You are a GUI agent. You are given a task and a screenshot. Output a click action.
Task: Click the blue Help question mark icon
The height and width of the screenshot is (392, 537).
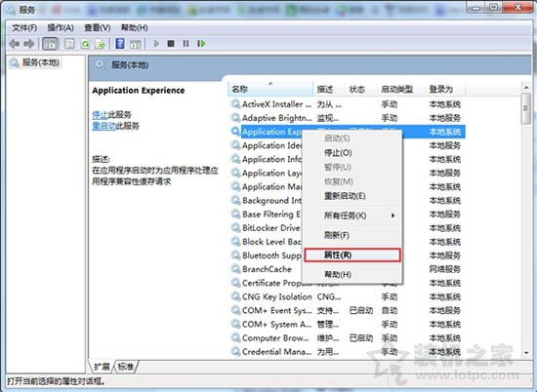120,44
